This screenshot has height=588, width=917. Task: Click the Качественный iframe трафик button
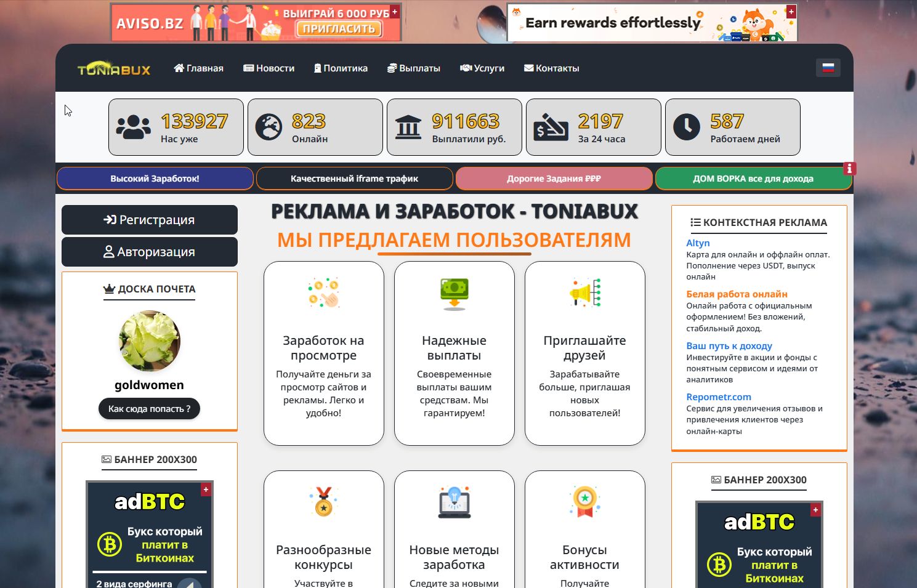coord(355,179)
